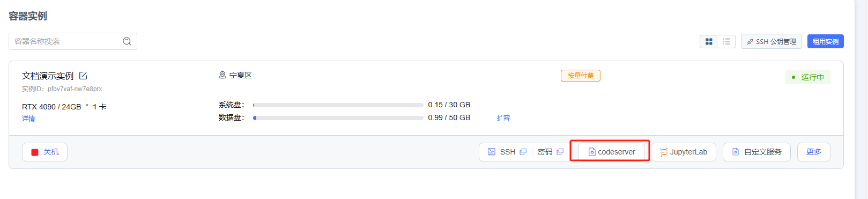Click the 宁夏区 location pin icon
868x199 pixels.
coord(222,75)
